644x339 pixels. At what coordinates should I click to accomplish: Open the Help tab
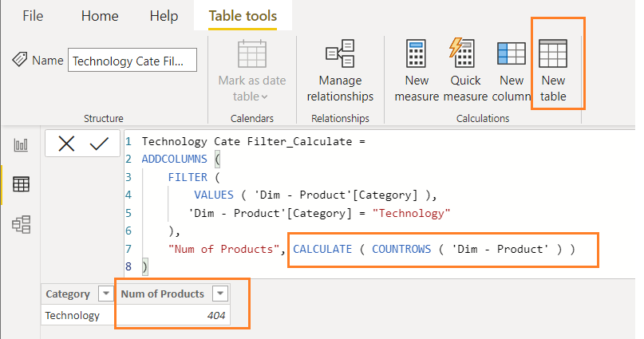[164, 16]
